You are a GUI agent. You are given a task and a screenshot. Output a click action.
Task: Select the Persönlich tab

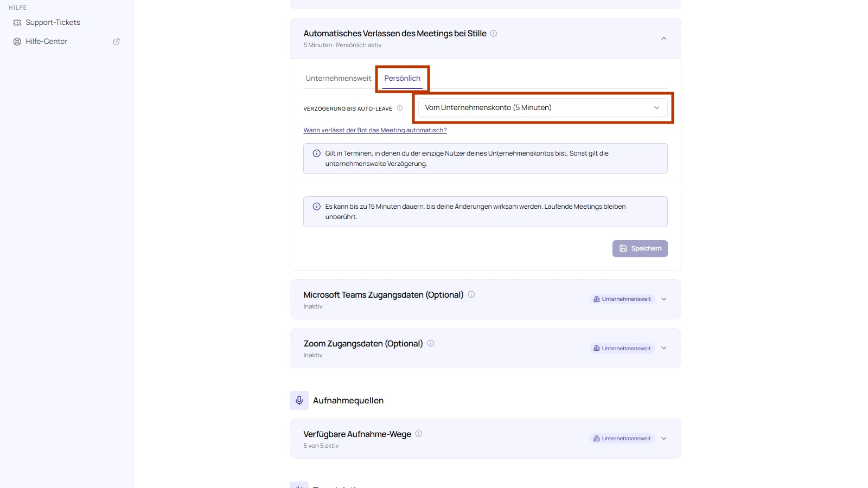[x=403, y=78]
